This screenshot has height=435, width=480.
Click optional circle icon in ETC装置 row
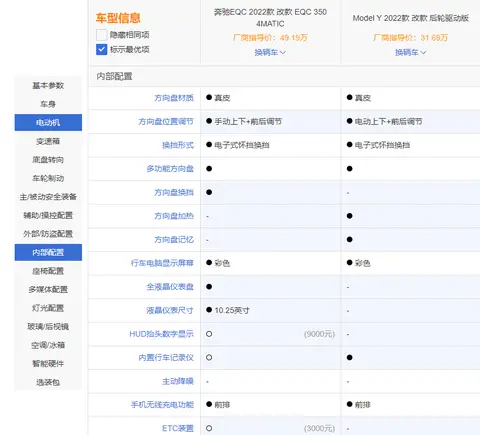(x=209, y=428)
